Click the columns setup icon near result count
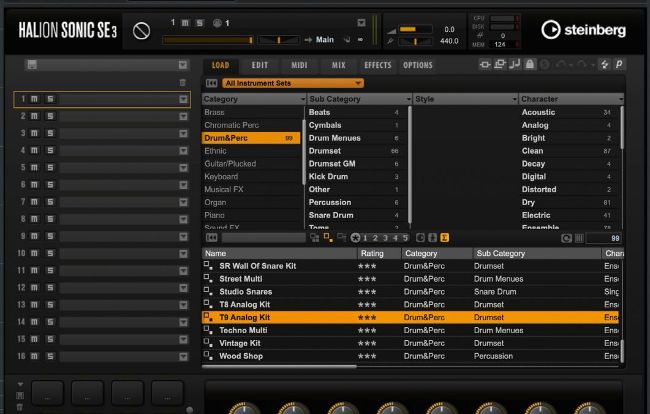The height and width of the screenshot is (414, 650). click(x=580, y=238)
